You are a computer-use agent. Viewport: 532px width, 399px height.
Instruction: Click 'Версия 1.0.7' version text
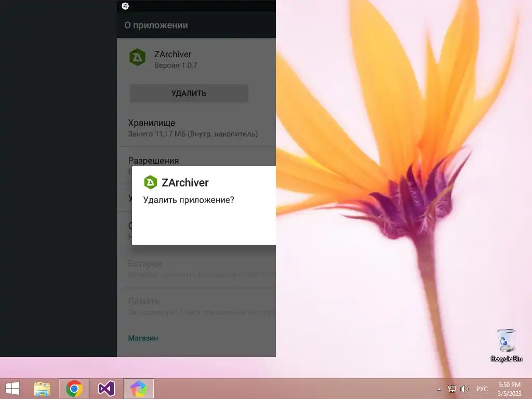176,65
